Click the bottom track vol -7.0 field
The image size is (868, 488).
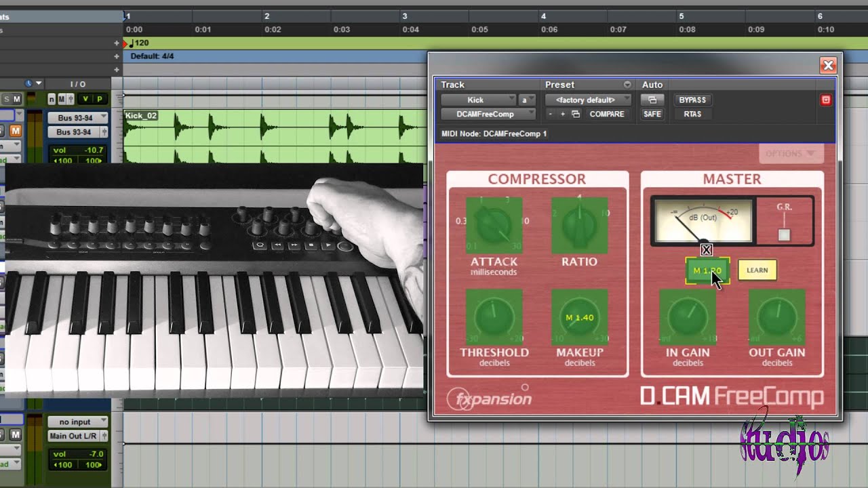(78, 454)
